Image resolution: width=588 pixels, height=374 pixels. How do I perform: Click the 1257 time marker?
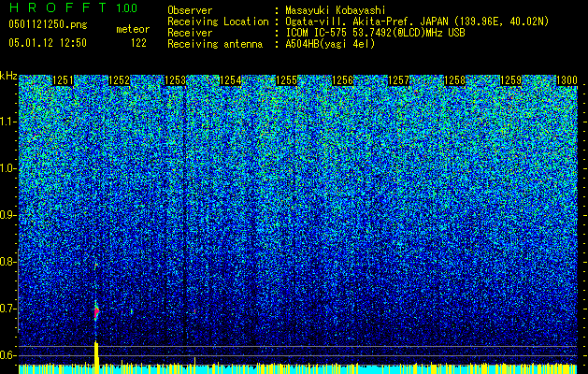[398, 80]
